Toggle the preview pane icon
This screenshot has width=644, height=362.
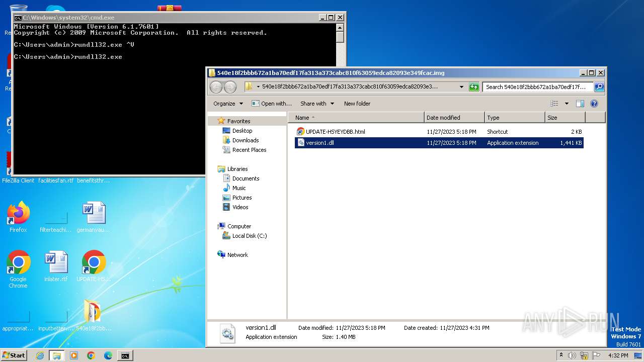[x=580, y=104]
